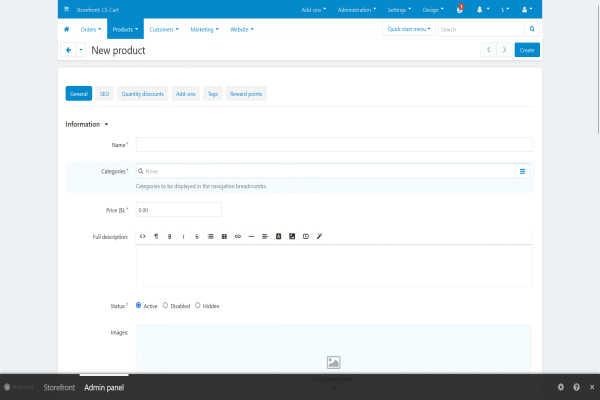Switch to Storefront in bottom panel
The image size is (600, 400).
click(x=59, y=387)
